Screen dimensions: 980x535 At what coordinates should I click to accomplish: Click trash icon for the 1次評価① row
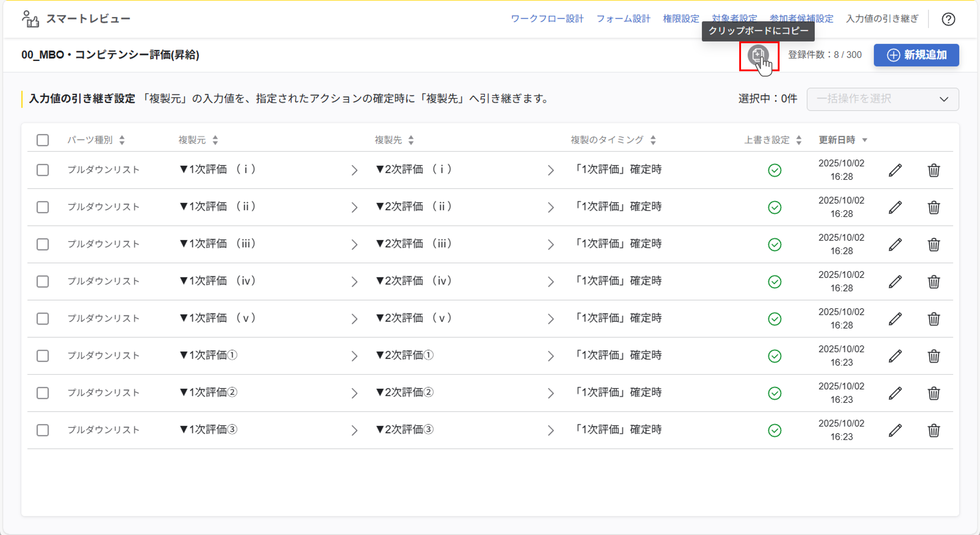934,356
